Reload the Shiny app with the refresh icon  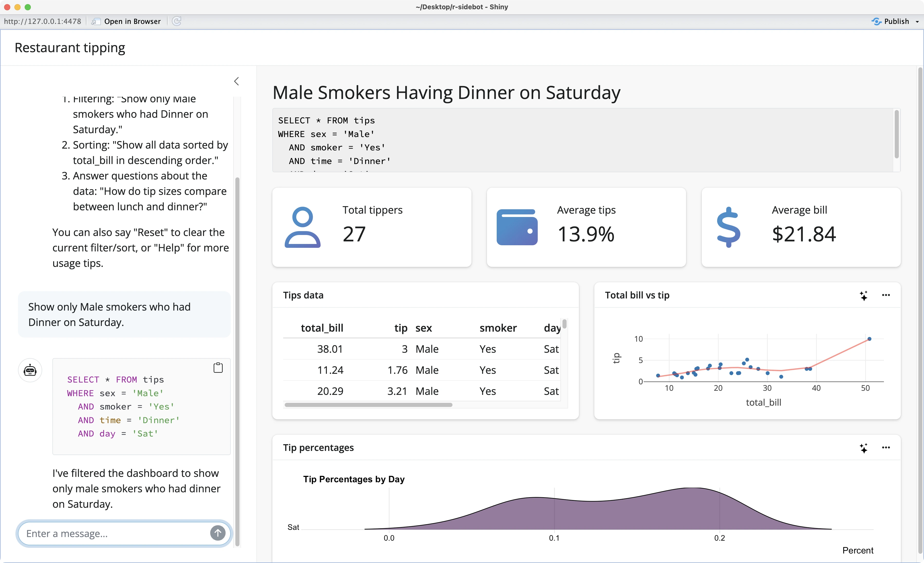(x=177, y=21)
